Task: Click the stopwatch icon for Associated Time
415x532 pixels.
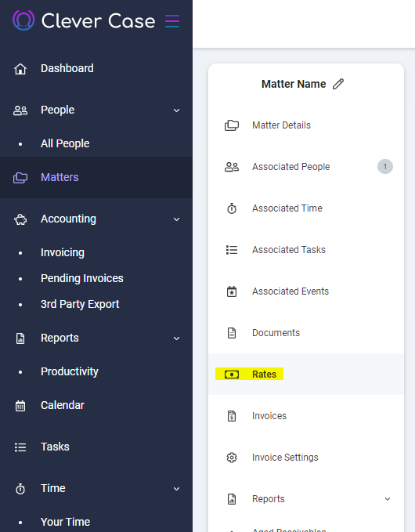Action: (x=232, y=208)
